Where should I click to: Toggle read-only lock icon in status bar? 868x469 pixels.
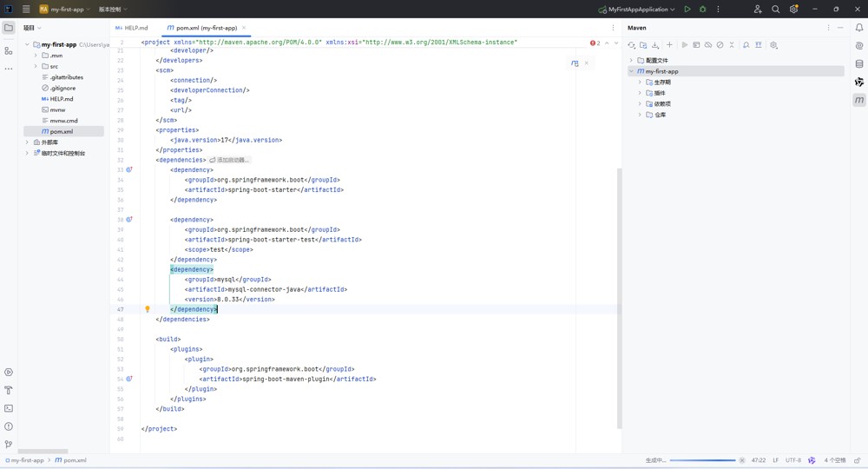tap(857, 460)
